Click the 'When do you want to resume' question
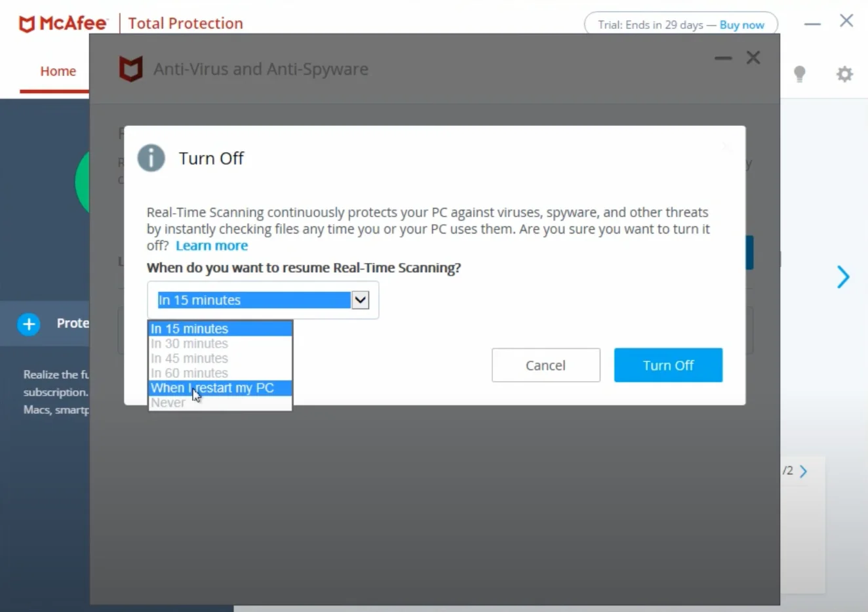Viewport: 868px width, 612px height. coord(304,268)
